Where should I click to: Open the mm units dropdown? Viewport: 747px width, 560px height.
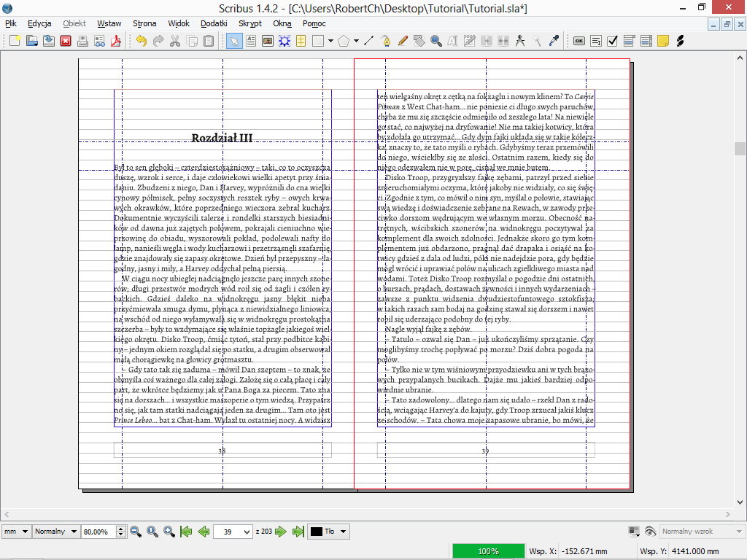pos(15,532)
